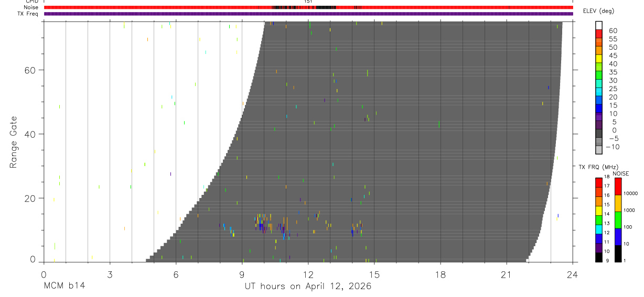The width and height of the screenshot is (644, 297).
Task: Click the "ELEV (deg)" legend title
Action: pos(598,11)
